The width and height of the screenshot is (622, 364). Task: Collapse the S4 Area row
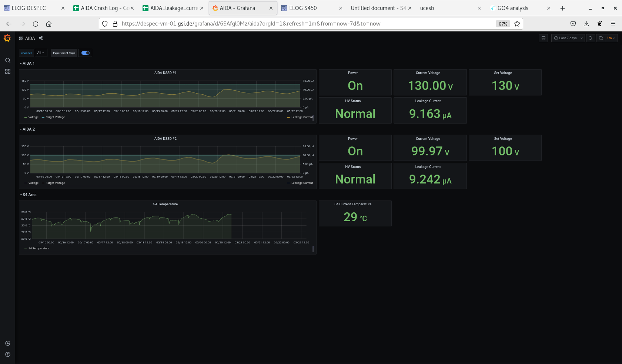(29, 195)
